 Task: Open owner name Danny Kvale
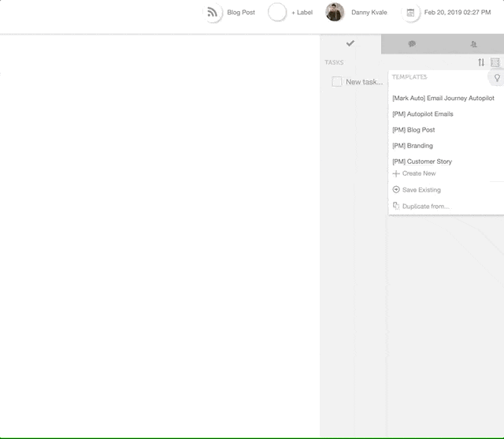coord(369,13)
